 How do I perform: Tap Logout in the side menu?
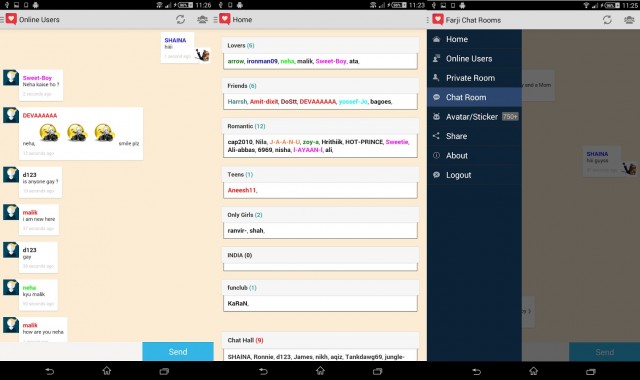click(x=474, y=175)
